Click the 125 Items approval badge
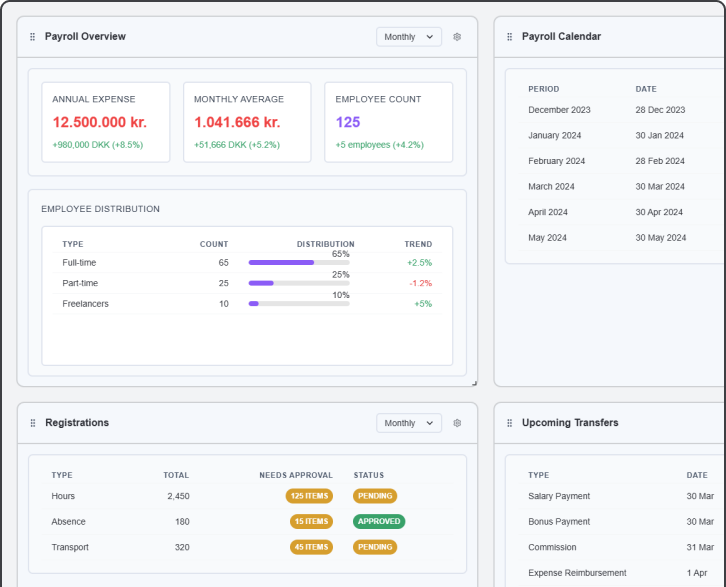 309,496
